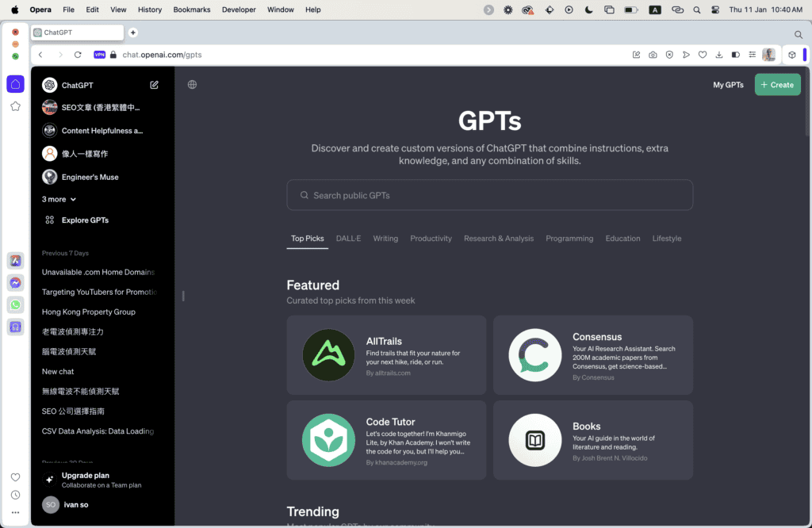The width and height of the screenshot is (812, 528).
Task: Open Easy Setup sliders icon
Action: tap(752, 55)
